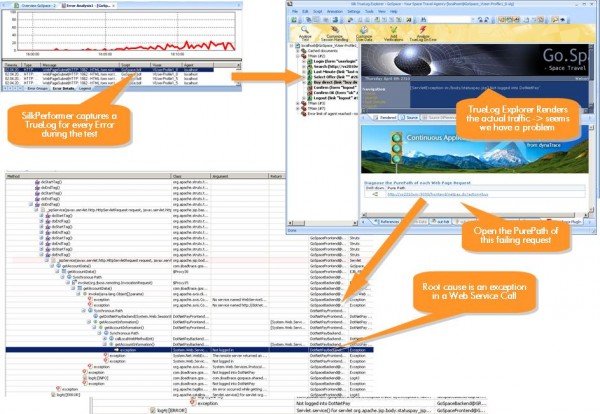
Task: Click binoculars find icon in TrueLog toolbar
Action: [x=424, y=20]
